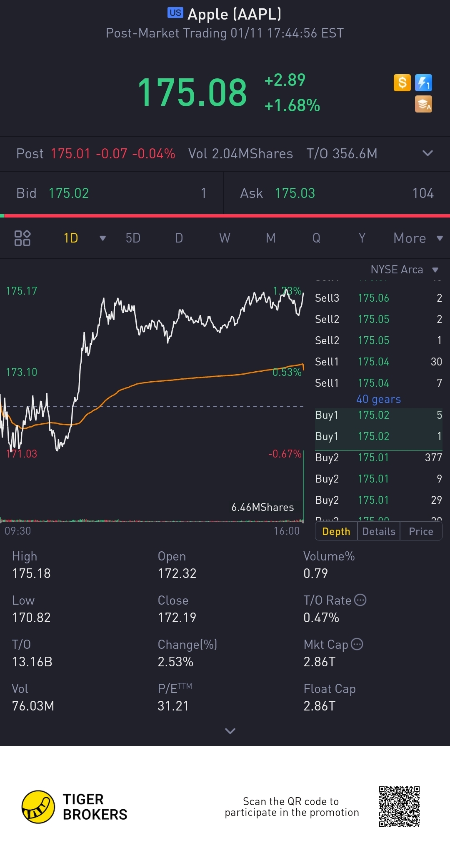Tap the blue lightning bolt icon
450x868 pixels.
pos(423,83)
